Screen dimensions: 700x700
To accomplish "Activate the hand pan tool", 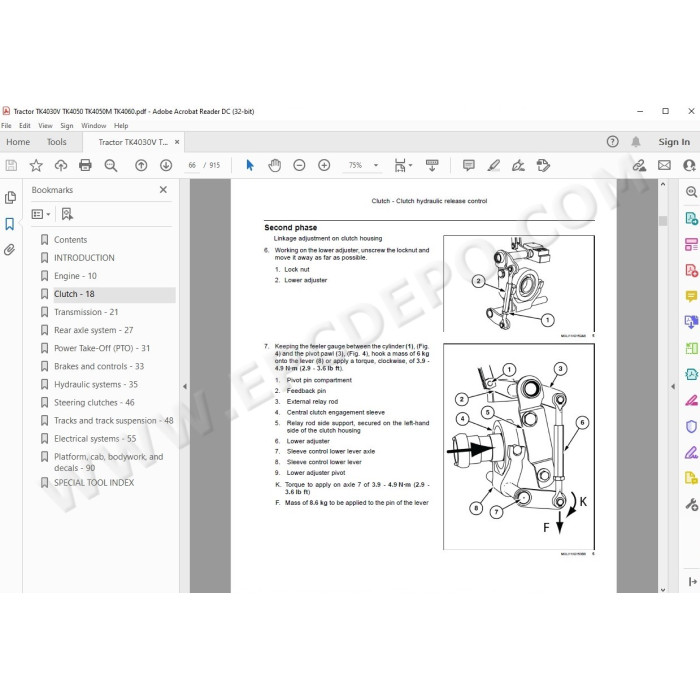I will coord(275,166).
